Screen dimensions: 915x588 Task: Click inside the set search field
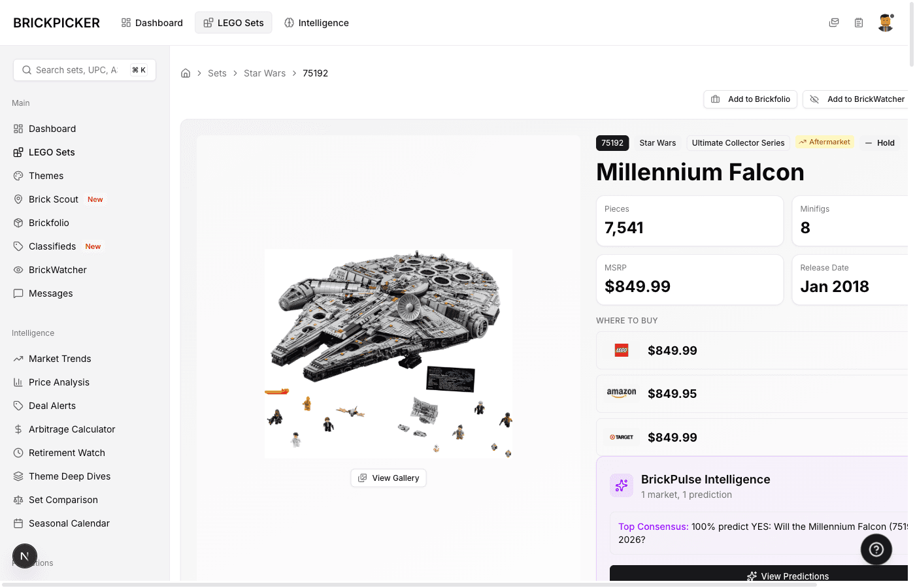(x=78, y=70)
